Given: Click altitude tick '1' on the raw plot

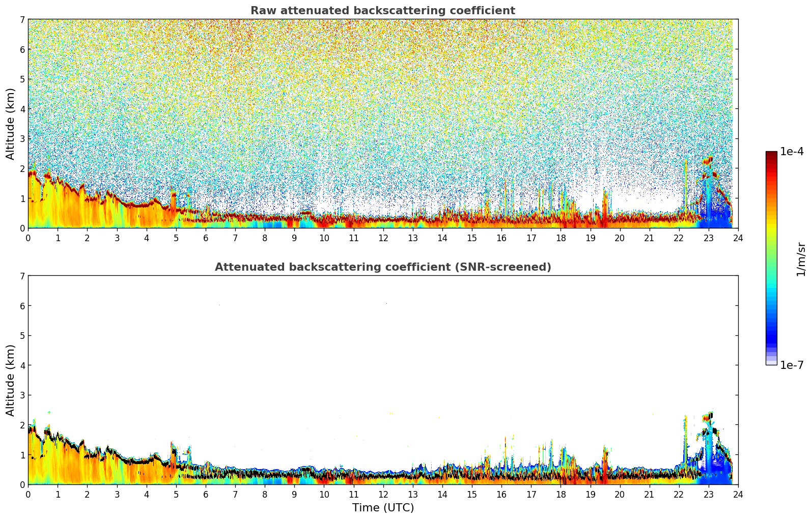Looking at the screenshot, I should (x=22, y=198).
